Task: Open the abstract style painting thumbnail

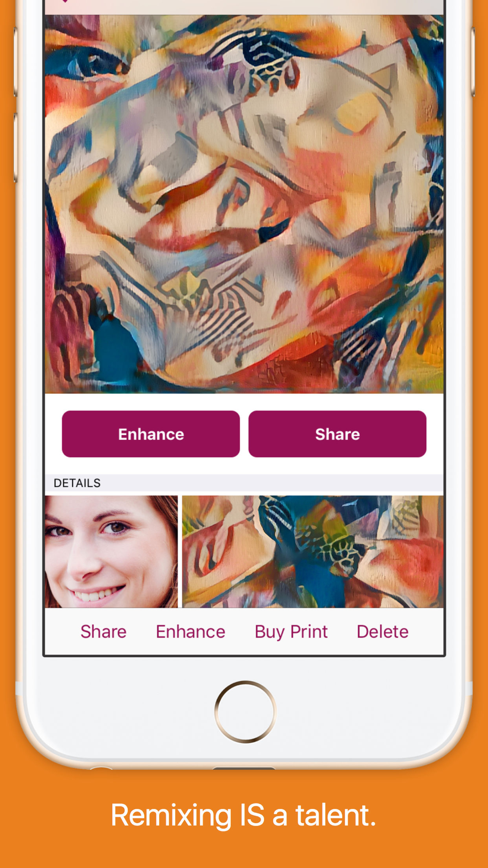Action: pos(313,552)
